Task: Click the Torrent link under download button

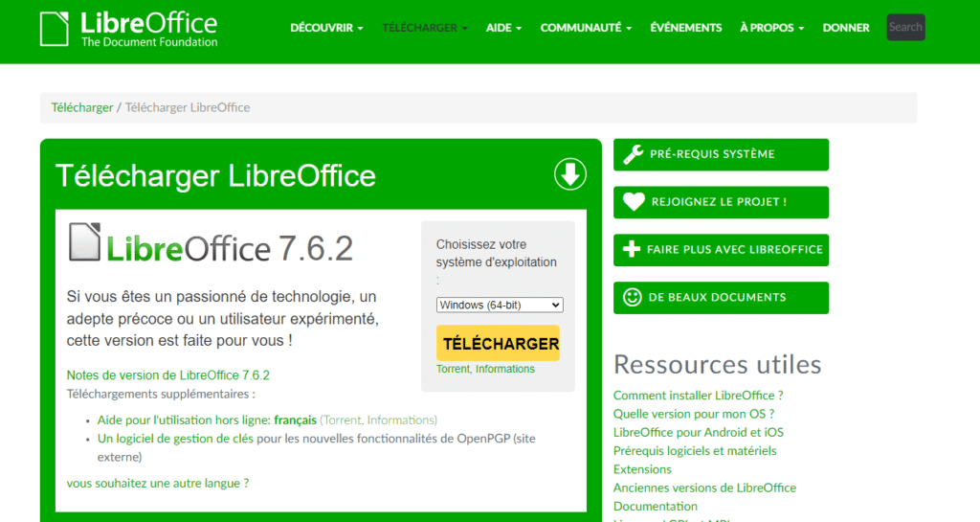Action: point(453,369)
